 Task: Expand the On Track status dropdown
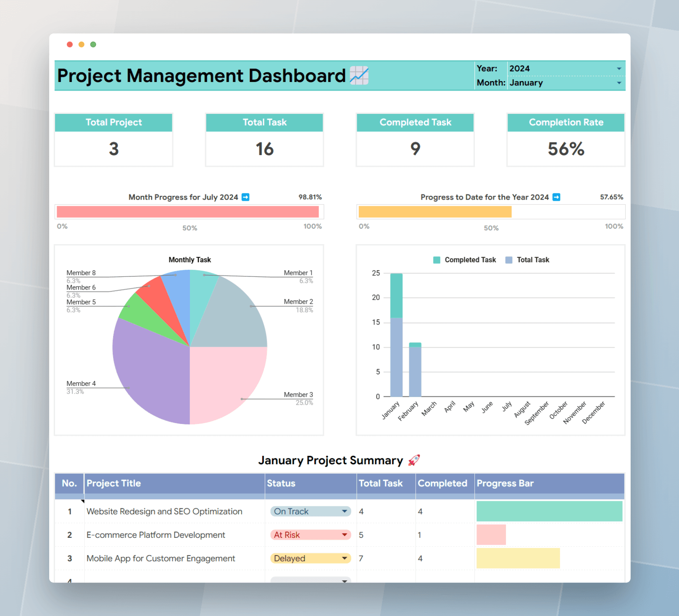(311, 511)
